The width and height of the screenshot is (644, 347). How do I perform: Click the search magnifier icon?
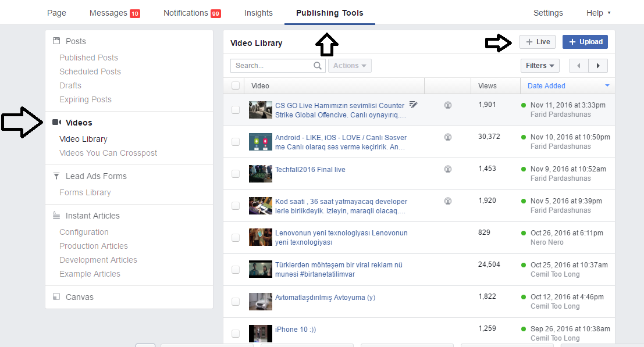(x=318, y=66)
